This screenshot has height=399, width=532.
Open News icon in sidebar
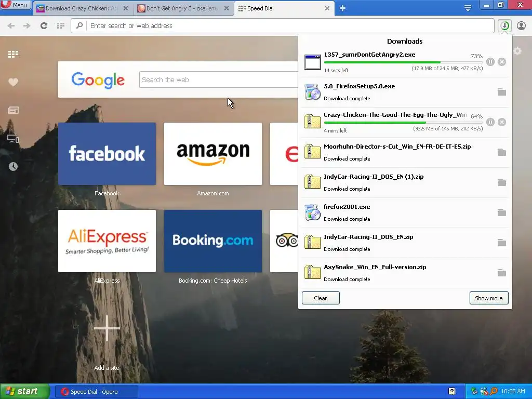point(13,110)
